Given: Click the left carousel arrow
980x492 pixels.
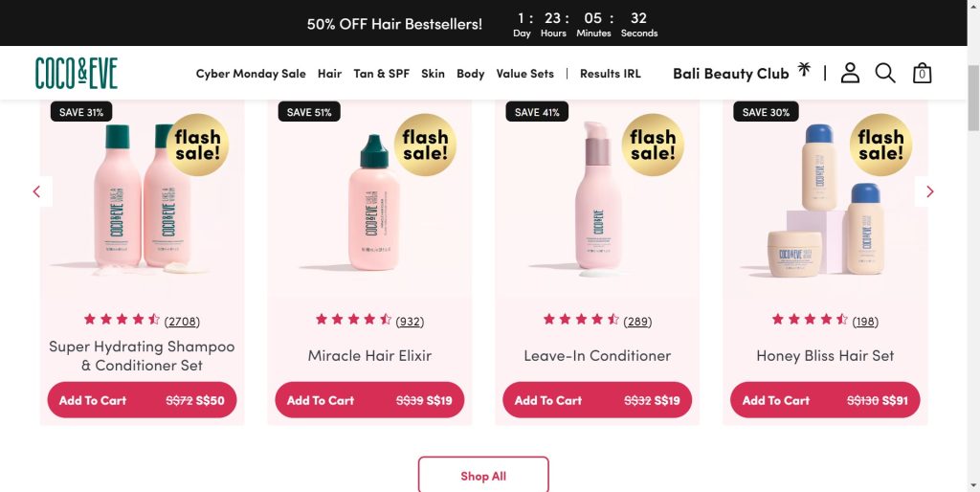Looking at the screenshot, I should point(37,191).
